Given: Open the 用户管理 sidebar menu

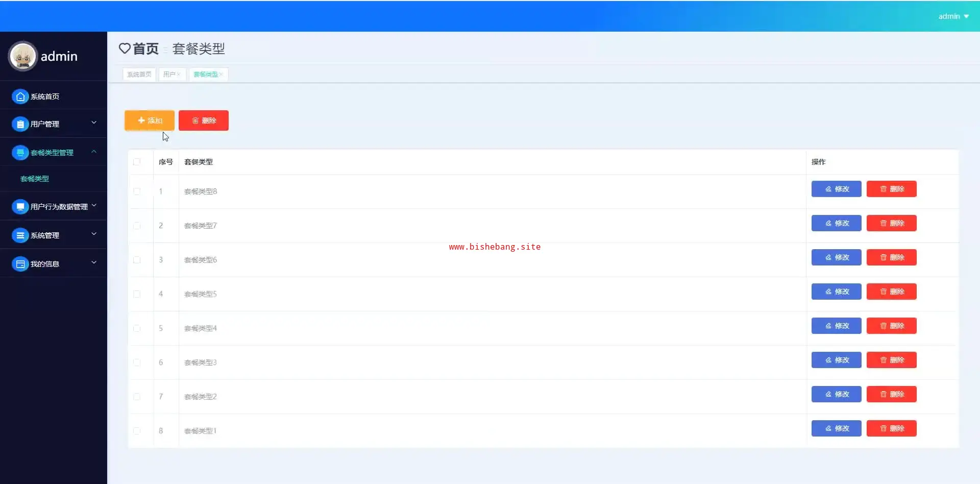Looking at the screenshot, I should pyautogui.click(x=54, y=124).
